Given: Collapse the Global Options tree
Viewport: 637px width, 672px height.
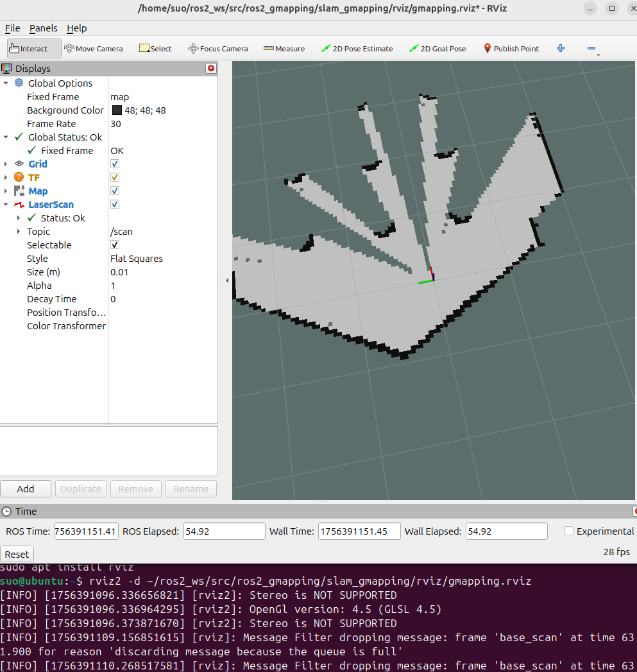Looking at the screenshot, I should click(x=6, y=83).
